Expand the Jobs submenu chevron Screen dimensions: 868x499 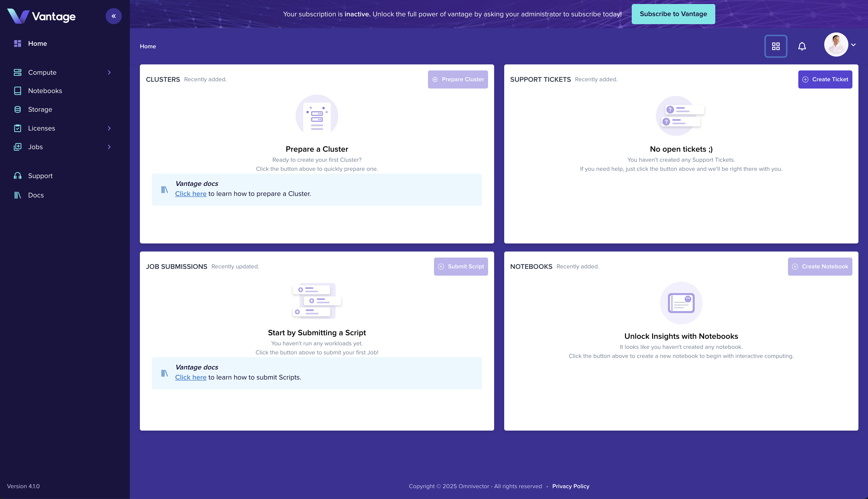coord(109,147)
